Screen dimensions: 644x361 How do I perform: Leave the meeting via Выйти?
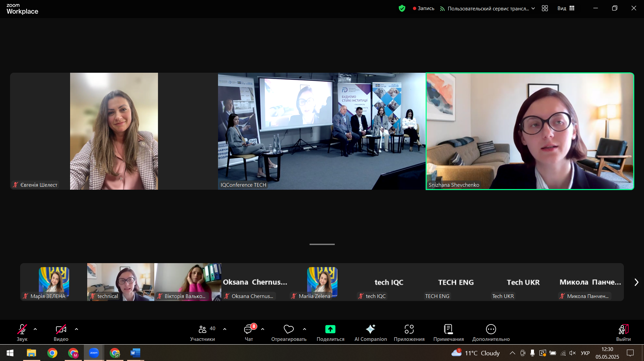click(x=624, y=333)
